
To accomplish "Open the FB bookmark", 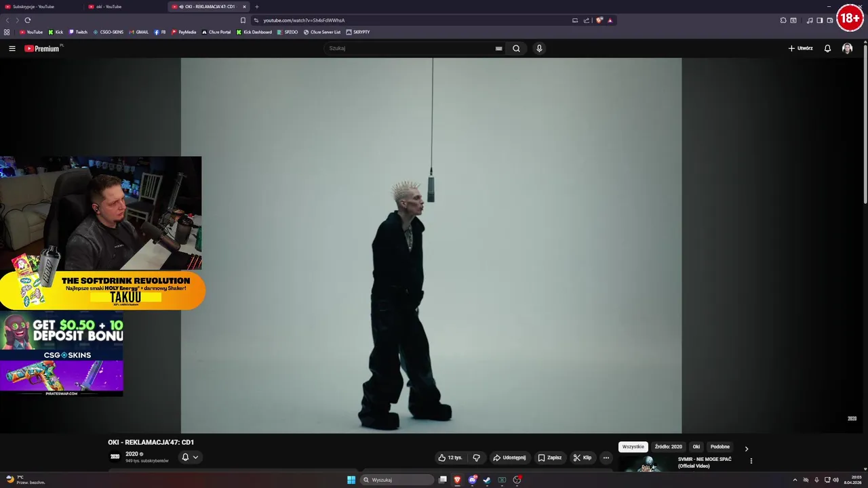I will click(x=160, y=32).
